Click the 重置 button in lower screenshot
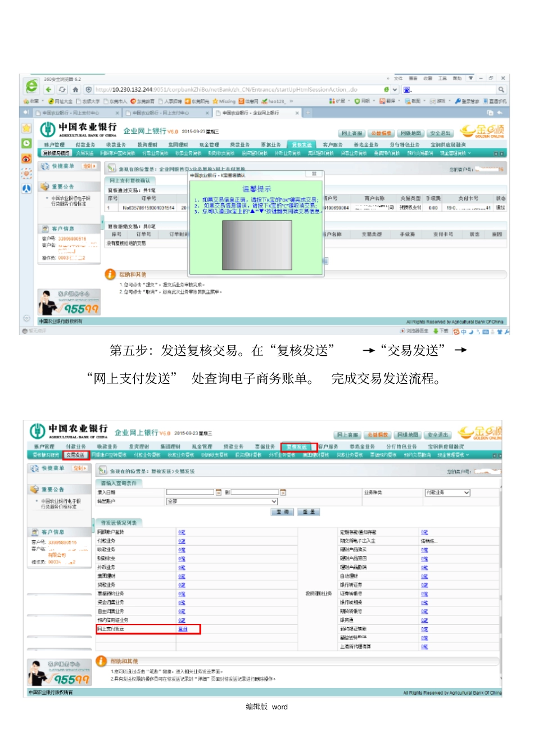This screenshot has width=534, height=756. [309, 512]
